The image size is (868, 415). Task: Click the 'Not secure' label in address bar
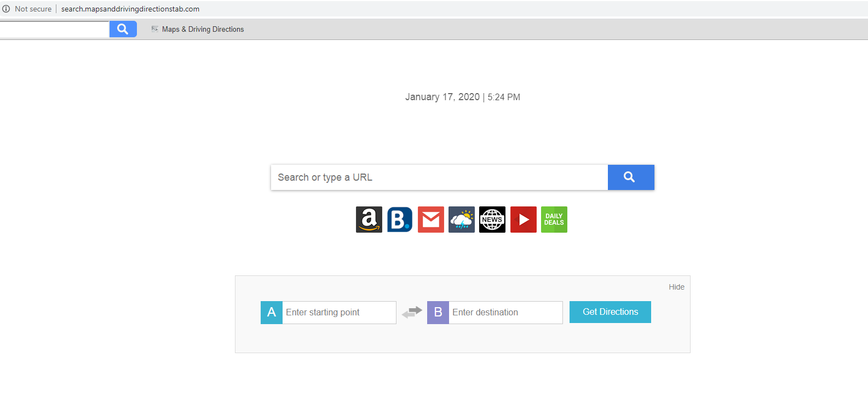coord(33,9)
